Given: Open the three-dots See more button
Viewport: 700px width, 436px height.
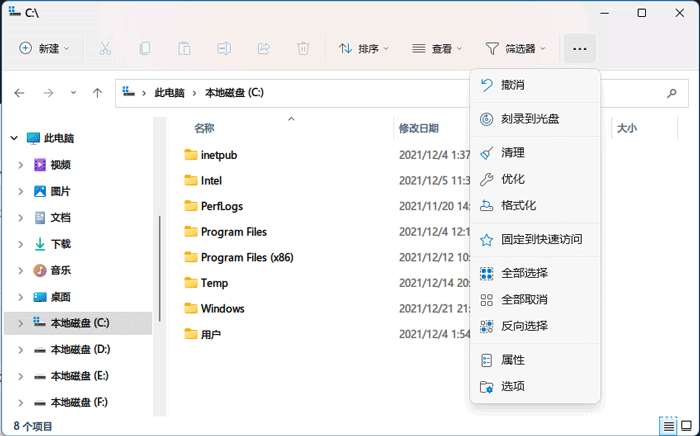Looking at the screenshot, I should [x=579, y=48].
